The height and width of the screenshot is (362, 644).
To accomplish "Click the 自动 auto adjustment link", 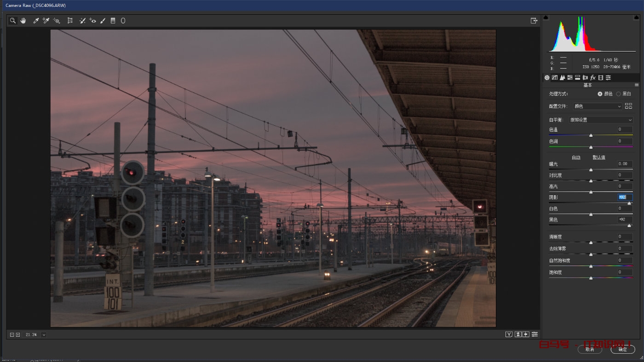I will [576, 158].
